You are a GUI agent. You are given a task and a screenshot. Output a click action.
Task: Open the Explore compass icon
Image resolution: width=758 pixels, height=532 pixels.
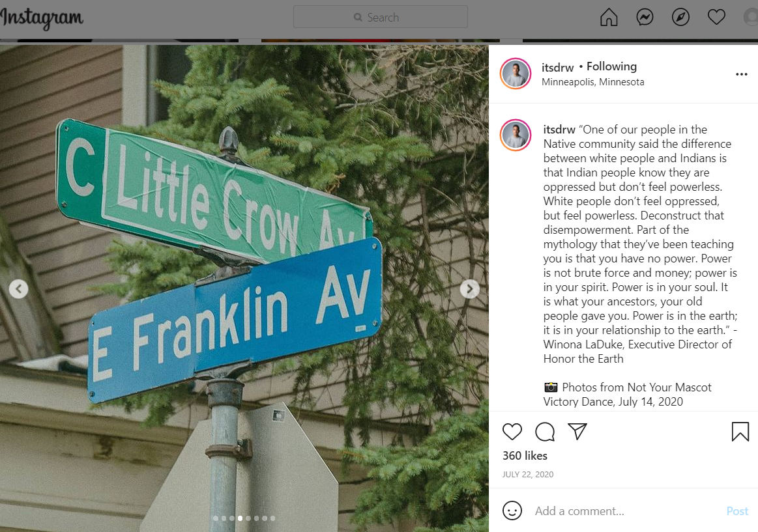pos(680,18)
